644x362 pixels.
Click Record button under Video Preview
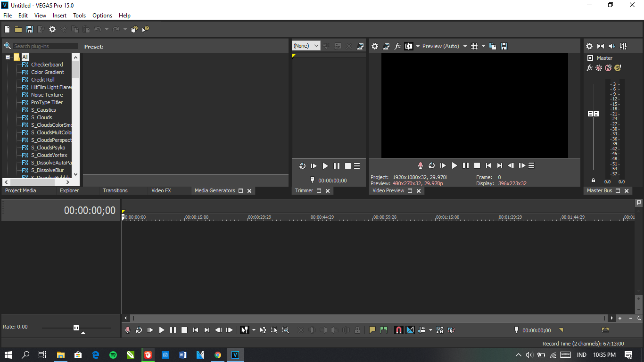tap(421, 165)
